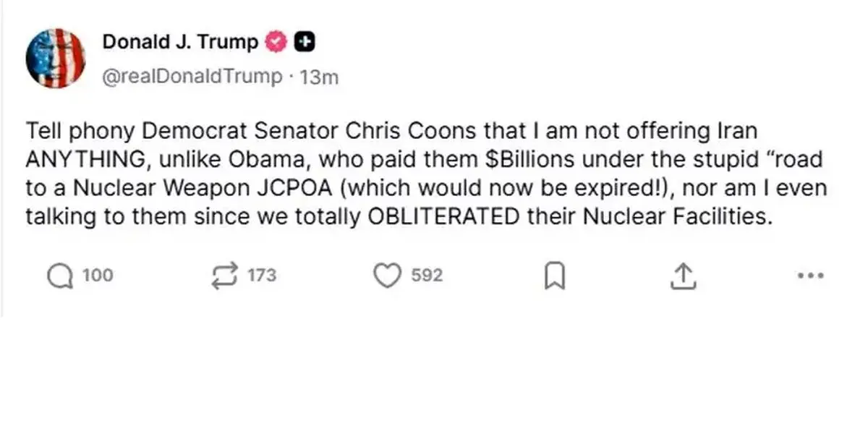Click the ReTruth count of 173
Image resolution: width=868 pixels, height=434 pixels.
click(262, 276)
